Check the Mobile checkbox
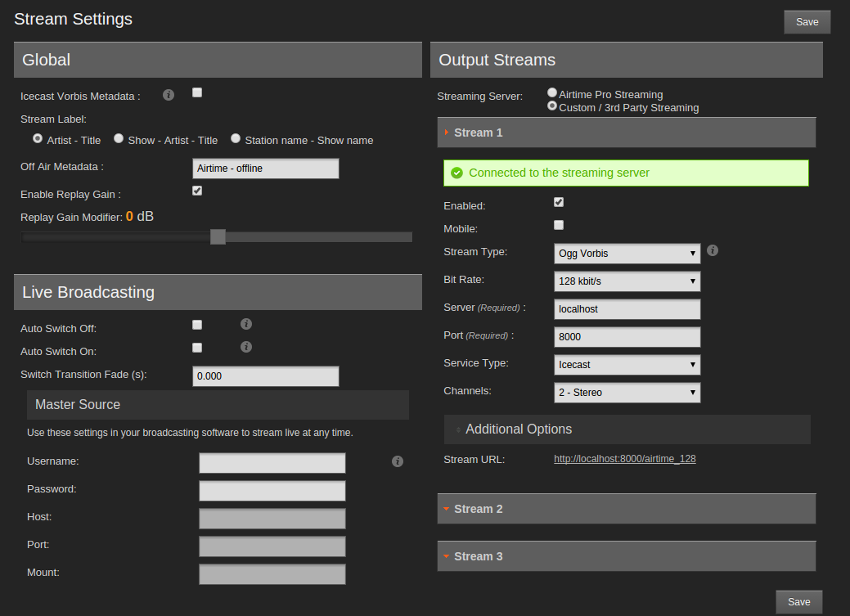Viewport: 850px width, 616px height. pyautogui.click(x=559, y=225)
